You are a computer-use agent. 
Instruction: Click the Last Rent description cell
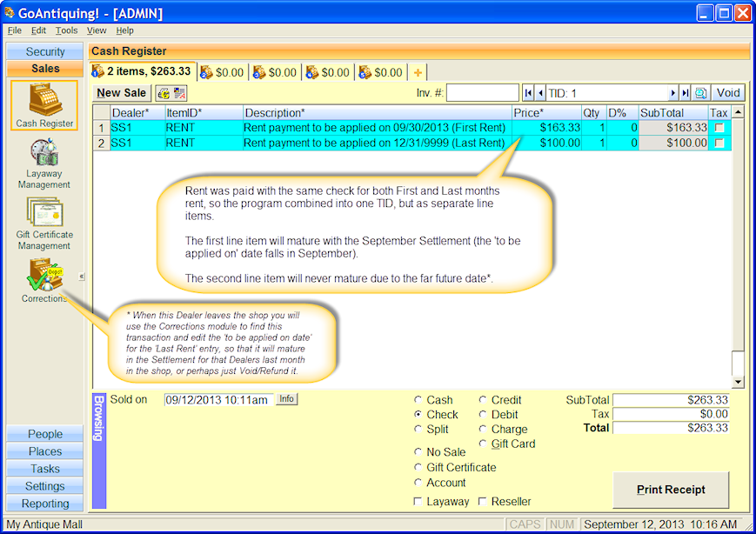378,144
